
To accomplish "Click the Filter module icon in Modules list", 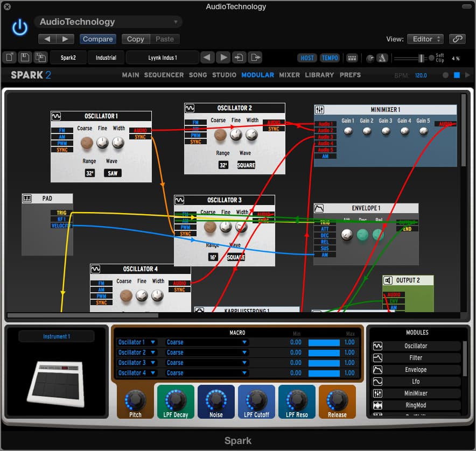I will pyautogui.click(x=377, y=358).
